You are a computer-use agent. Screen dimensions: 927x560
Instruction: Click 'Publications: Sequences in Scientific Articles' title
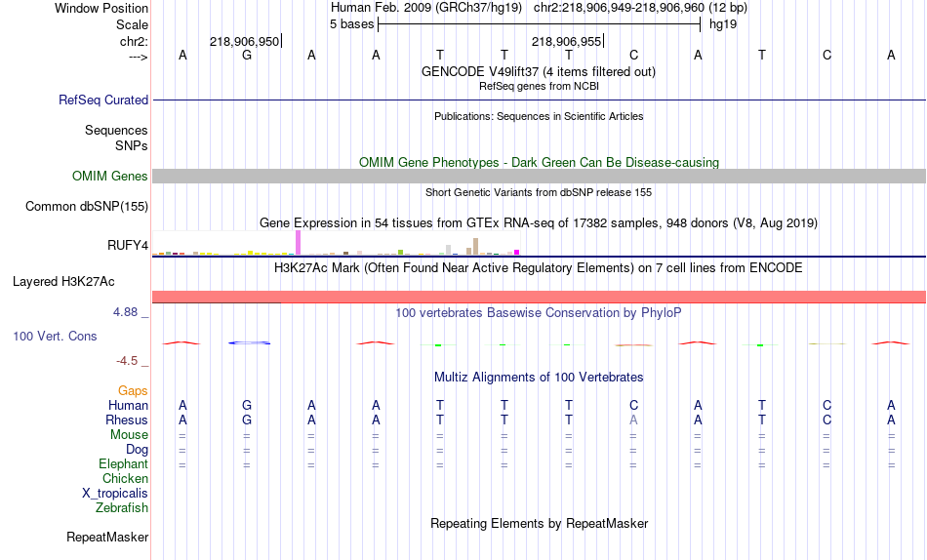pyautogui.click(x=539, y=116)
